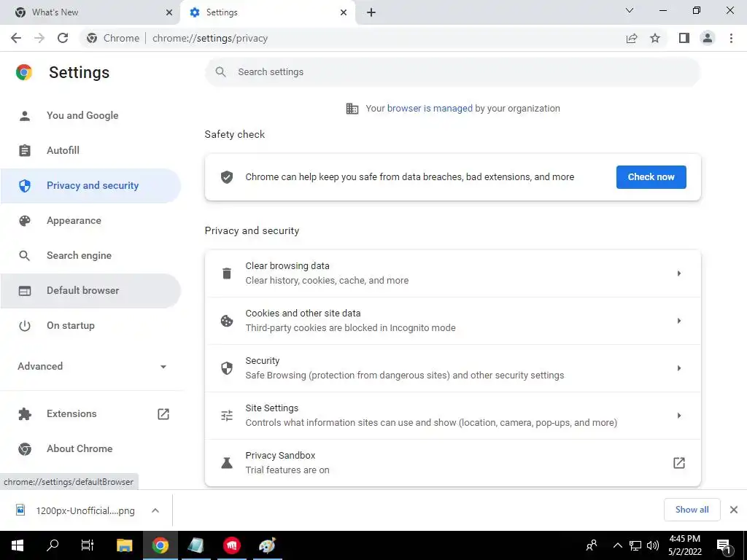Click the cookie icon
Image resolution: width=747 pixels, height=560 pixels.
tap(227, 321)
